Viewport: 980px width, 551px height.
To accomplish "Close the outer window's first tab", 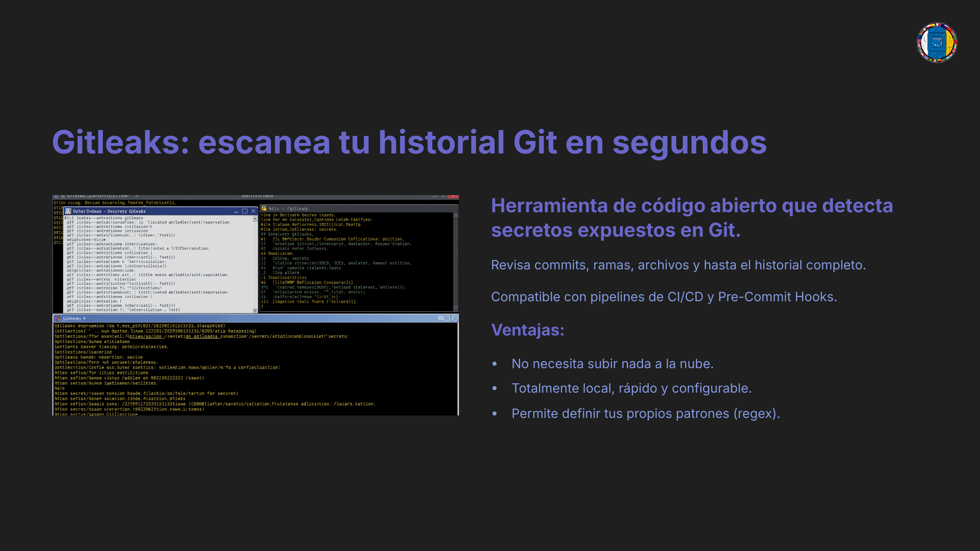I will point(137,196).
